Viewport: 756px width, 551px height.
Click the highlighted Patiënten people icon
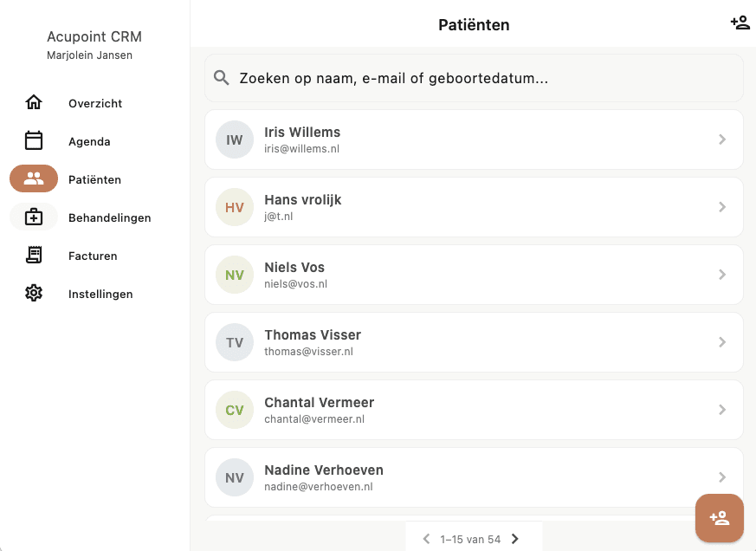click(33, 178)
